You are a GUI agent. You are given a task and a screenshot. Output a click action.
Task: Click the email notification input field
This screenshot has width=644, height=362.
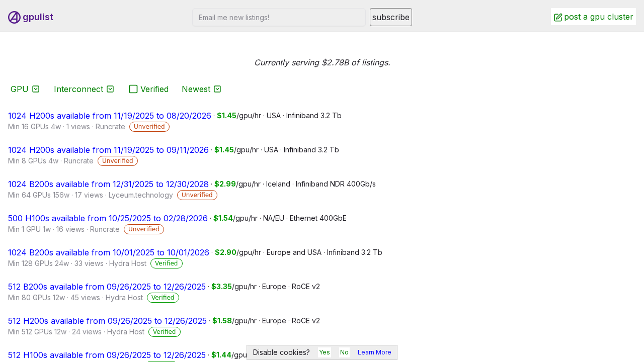pos(279,17)
